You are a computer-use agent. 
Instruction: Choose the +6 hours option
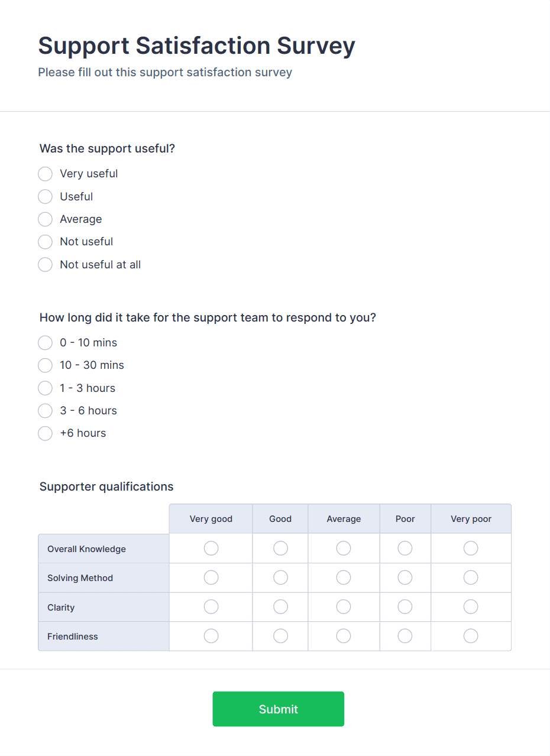(45, 433)
